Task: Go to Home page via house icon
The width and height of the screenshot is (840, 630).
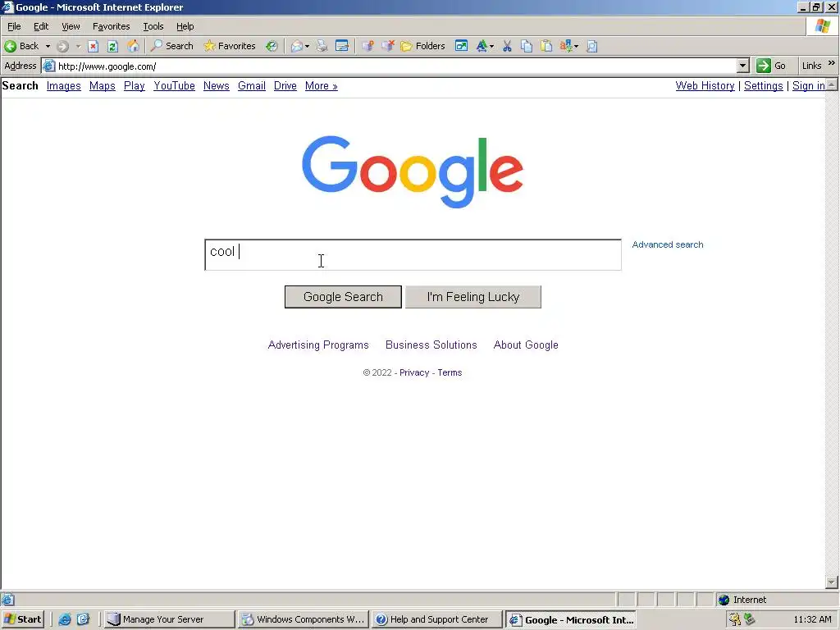Action: 133,46
